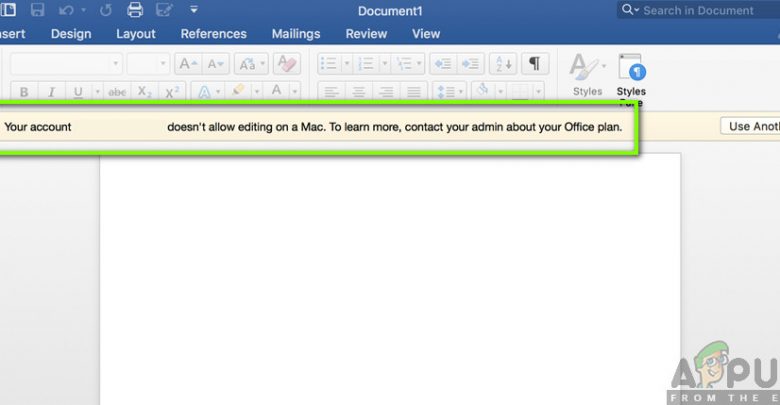Click the Use Another account button

751,126
